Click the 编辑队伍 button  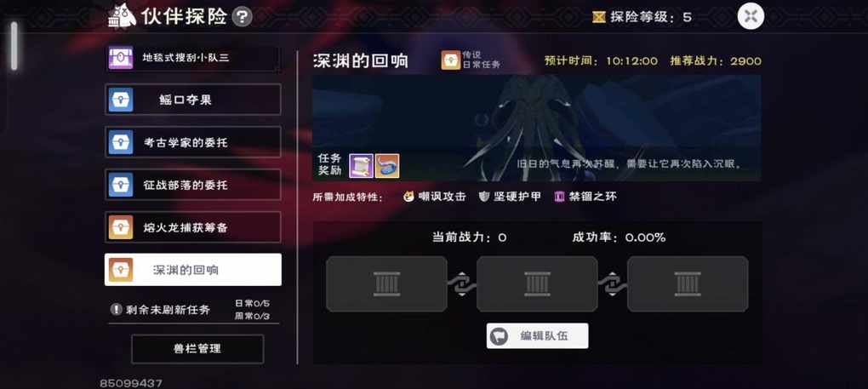point(538,336)
